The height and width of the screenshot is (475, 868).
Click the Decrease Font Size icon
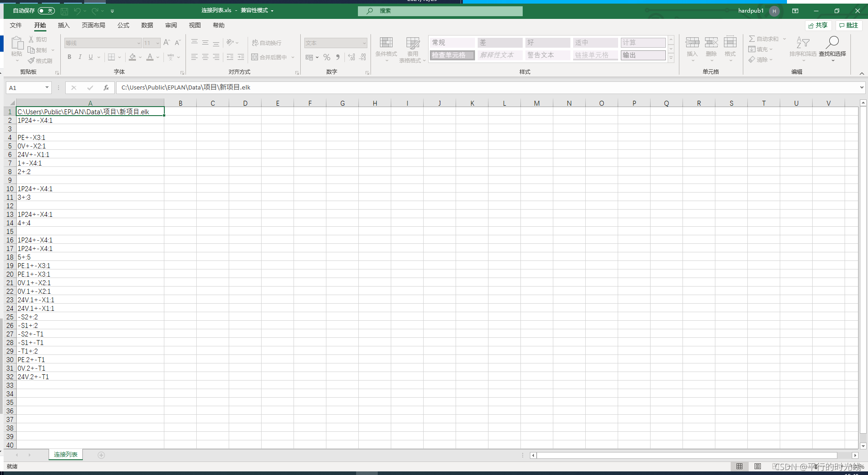pyautogui.click(x=177, y=42)
